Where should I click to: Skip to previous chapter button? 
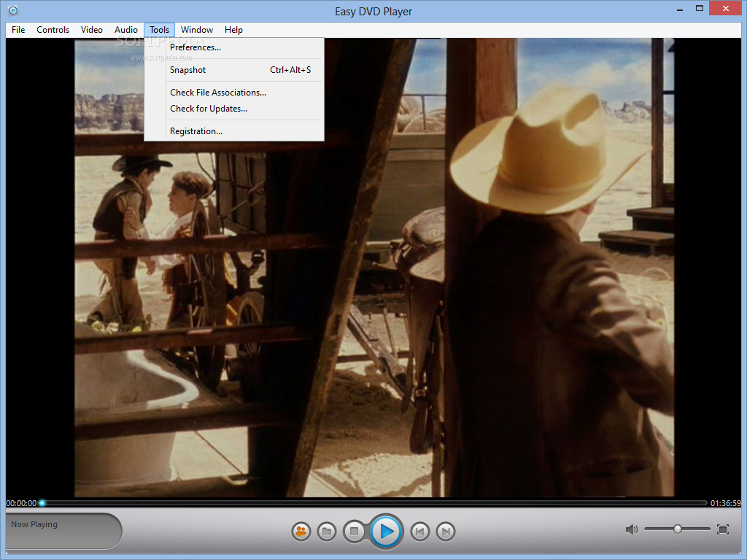click(419, 531)
